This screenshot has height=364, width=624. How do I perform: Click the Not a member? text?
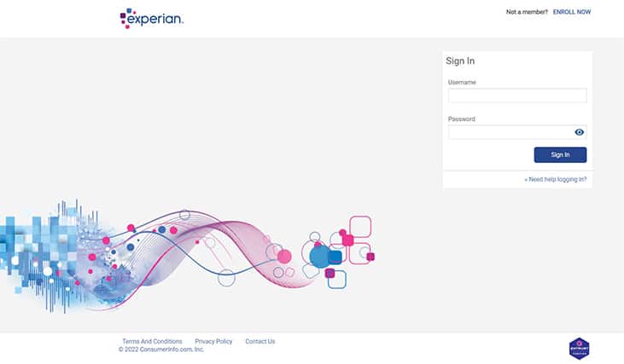tap(527, 12)
